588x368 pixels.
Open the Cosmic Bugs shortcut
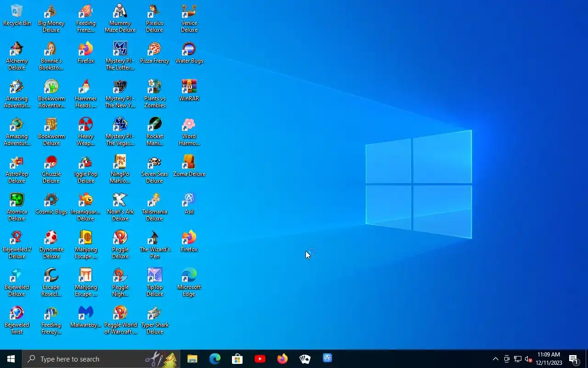click(x=51, y=204)
